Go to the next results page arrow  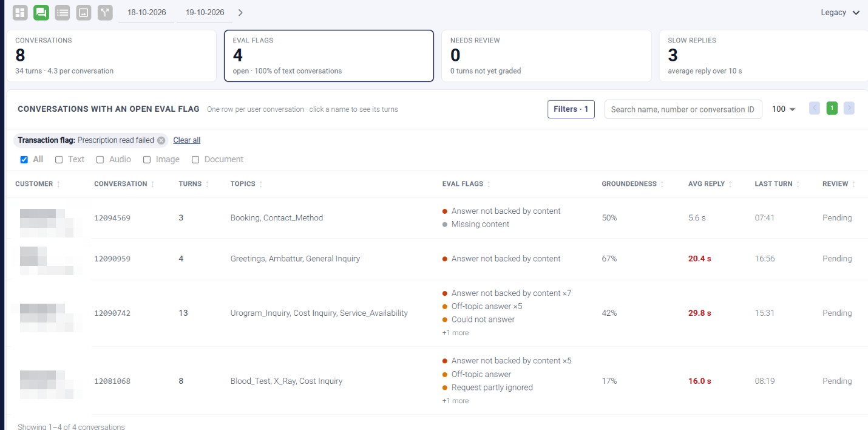tap(849, 109)
